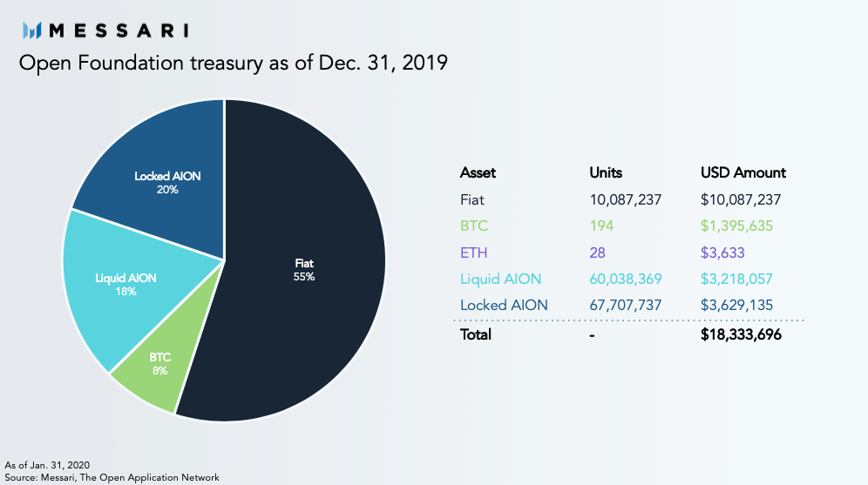The image size is (868, 485).
Task: Click the Units column header
Action: coord(606,172)
